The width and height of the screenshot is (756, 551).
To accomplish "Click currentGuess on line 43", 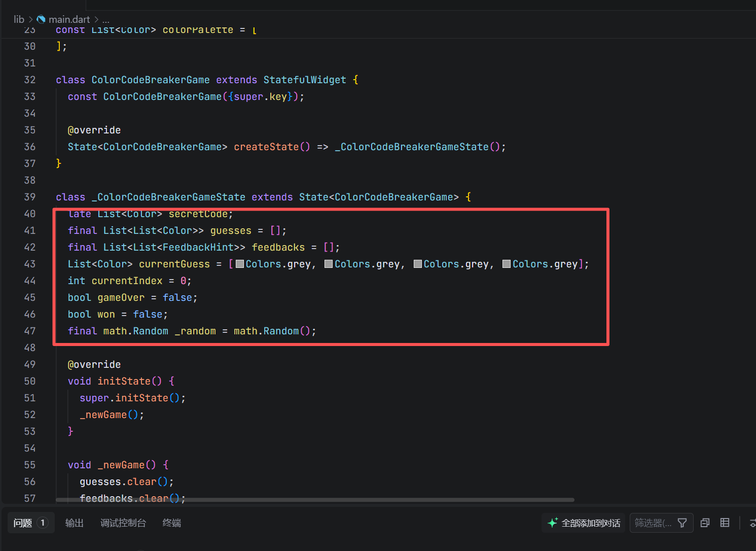I will [x=174, y=264].
